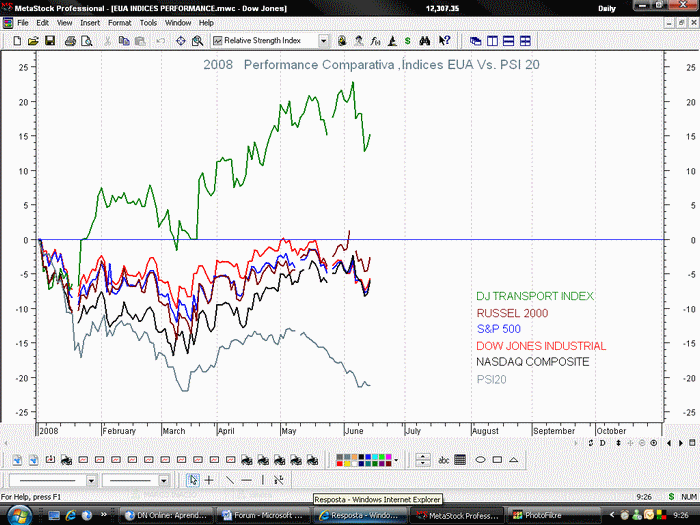The height and width of the screenshot is (525, 700).
Task: Tile windows in vertical columns icon
Action: pos(492,41)
